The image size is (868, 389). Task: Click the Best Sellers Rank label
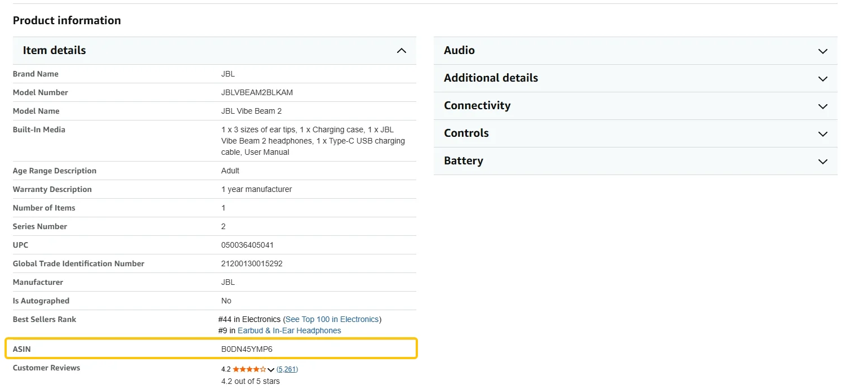point(44,319)
